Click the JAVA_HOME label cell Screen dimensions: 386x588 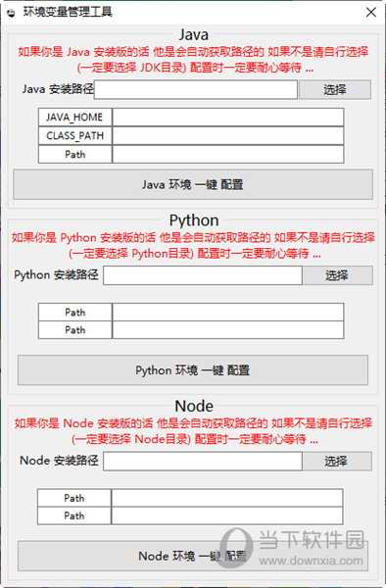(75, 118)
